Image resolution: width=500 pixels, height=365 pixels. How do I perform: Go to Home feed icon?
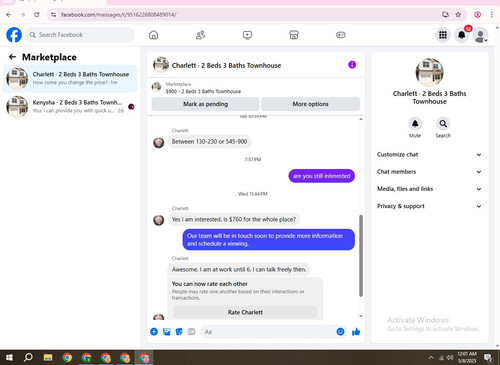(x=153, y=35)
